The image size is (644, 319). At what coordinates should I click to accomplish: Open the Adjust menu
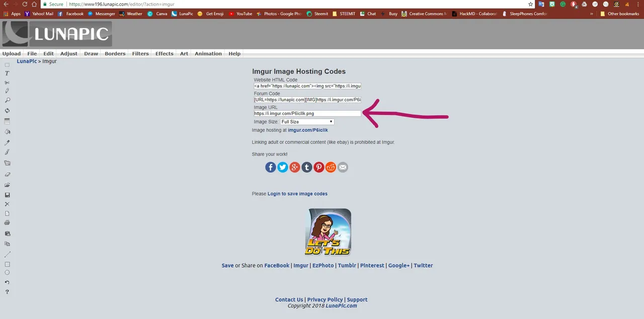click(69, 54)
